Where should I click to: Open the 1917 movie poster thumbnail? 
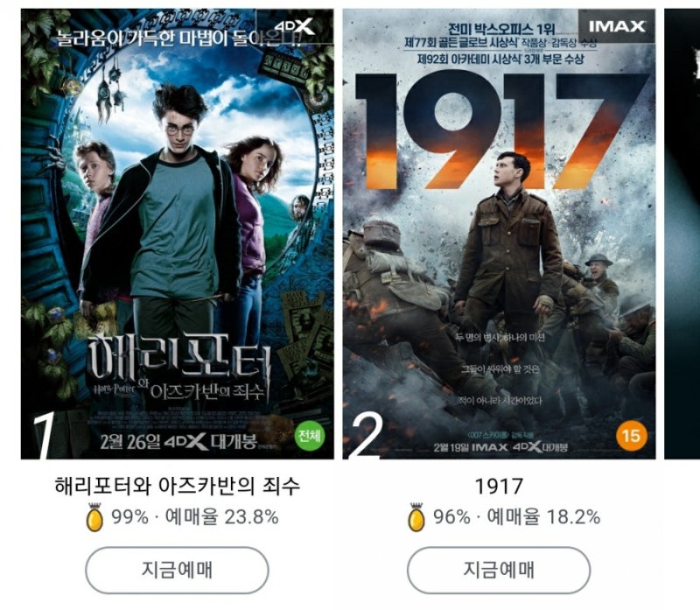coord(499,234)
